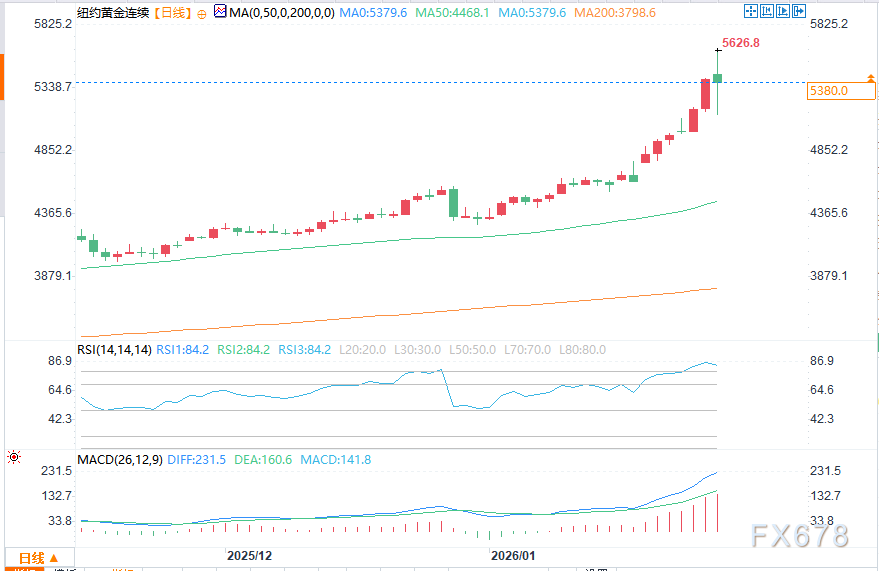Viewport: 879px width, 571px height.
Task: Click the RSI(14,14,14) indicator label
Action: (114, 350)
